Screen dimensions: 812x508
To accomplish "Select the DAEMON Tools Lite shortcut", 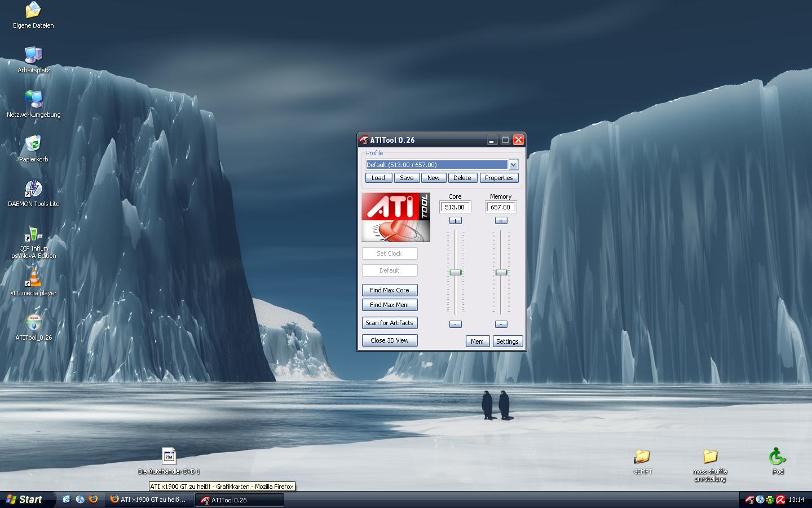I will point(33,193).
